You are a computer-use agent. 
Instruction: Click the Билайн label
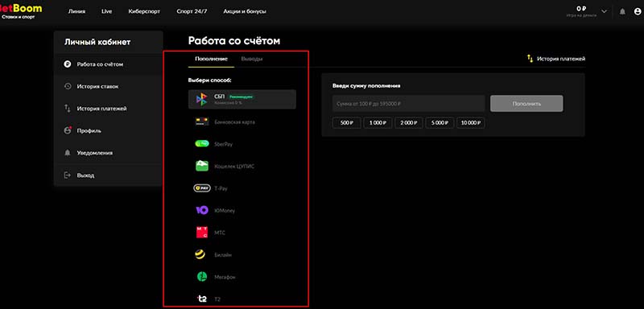point(223,255)
